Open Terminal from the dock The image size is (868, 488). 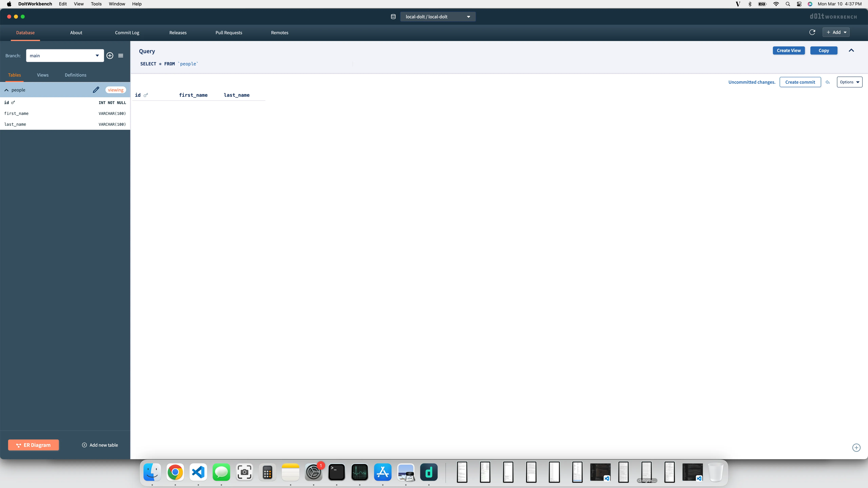pyautogui.click(x=336, y=472)
